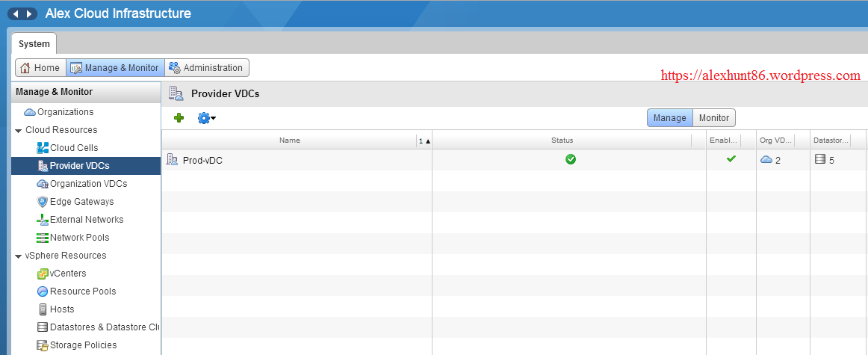The image size is (868, 355).
Task: Select the Manage view toggle
Action: tap(669, 118)
